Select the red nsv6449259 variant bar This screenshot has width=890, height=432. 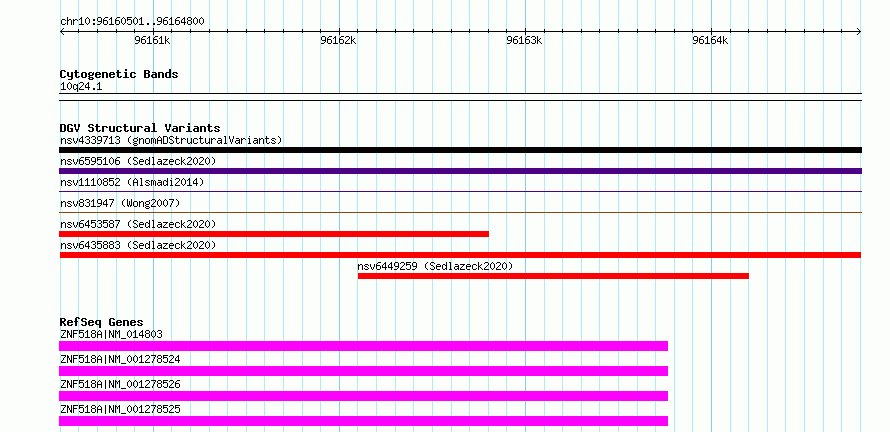553,276
